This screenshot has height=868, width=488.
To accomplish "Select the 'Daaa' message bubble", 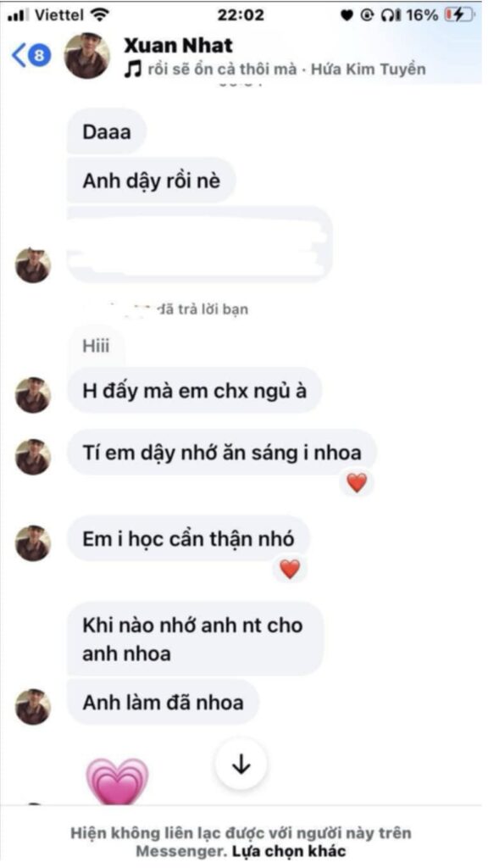I will (x=107, y=131).
